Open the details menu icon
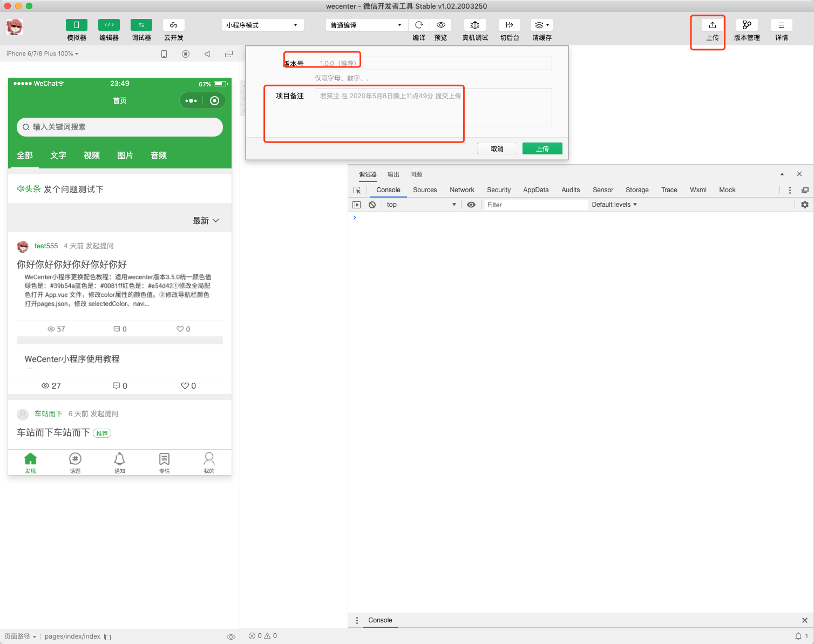Viewport: 814px width, 644px height. tap(782, 25)
